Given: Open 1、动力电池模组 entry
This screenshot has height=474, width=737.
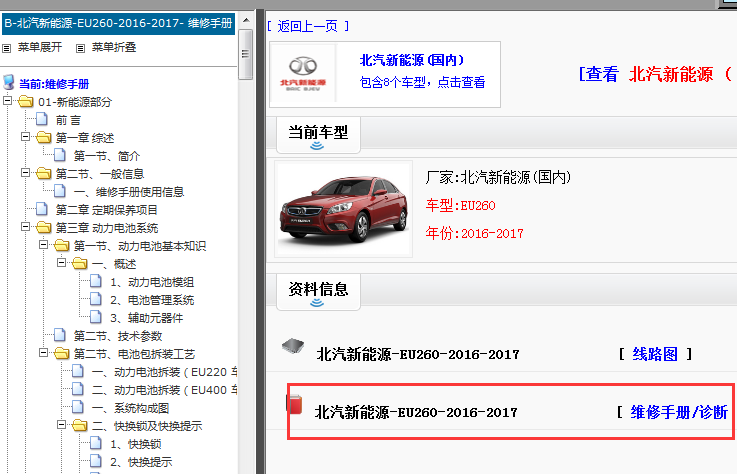Looking at the screenshot, I should click(x=152, y=282).
